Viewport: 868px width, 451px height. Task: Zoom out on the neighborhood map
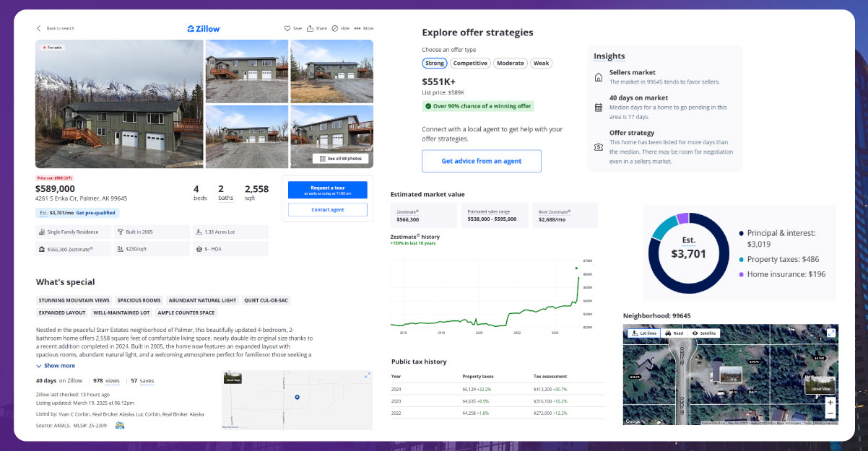(x=830, y=413)
